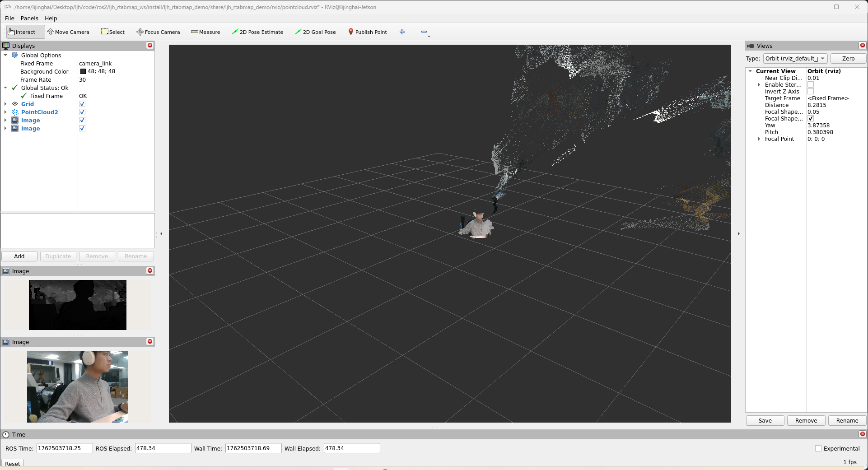Expand the Focal Point property
The width and height of the screenshot is (868, 470).
pyautogui.click(x=759, y=139)
